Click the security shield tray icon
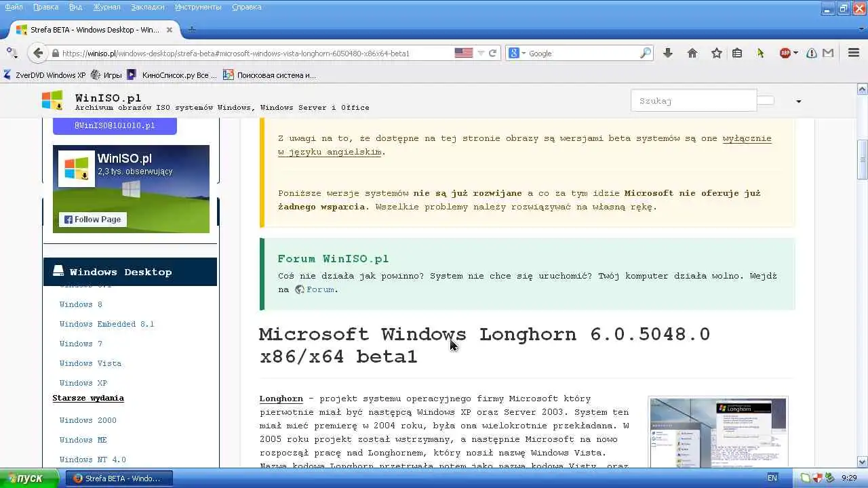This screenshot has height=488, width=868. click(x=818, y=478)
